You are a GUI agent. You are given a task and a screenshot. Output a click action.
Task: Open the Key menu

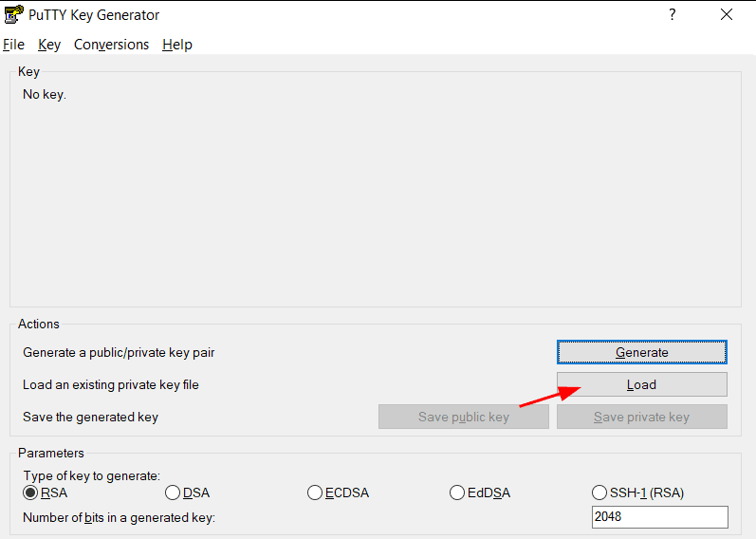click(49, 45)
